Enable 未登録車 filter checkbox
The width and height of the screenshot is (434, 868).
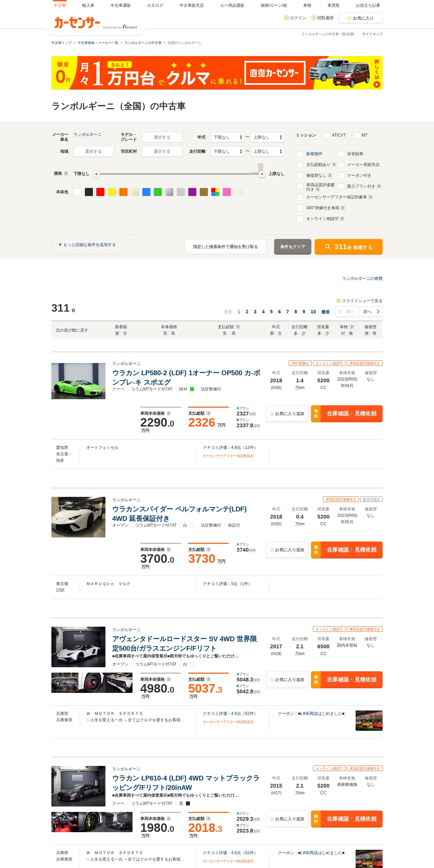click(x=341, y=154)
